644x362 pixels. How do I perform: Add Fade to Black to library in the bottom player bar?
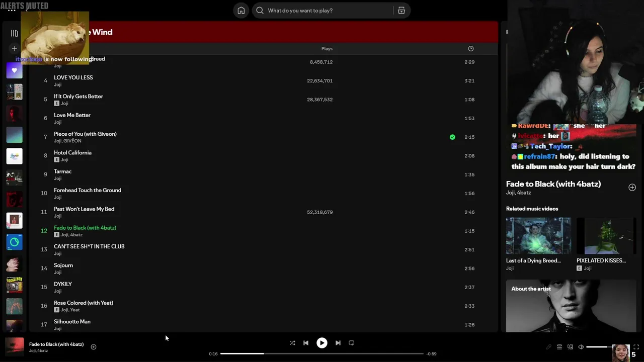point(94,347)
